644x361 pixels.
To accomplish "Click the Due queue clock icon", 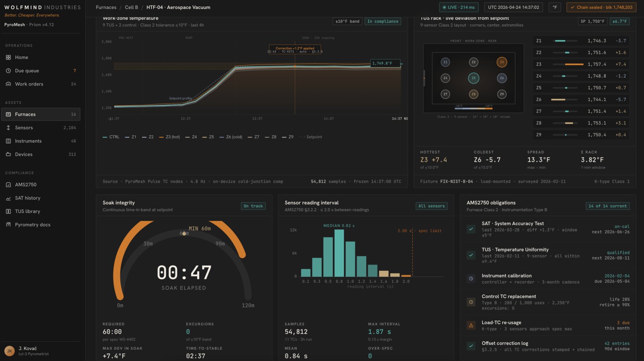I will (x=8, y=71).
